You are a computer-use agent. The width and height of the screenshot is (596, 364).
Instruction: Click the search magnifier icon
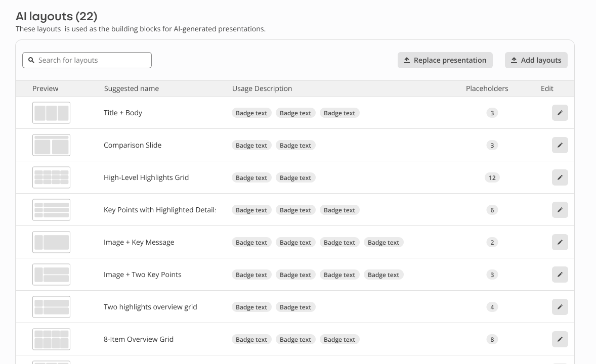click(x=31, y=60)
